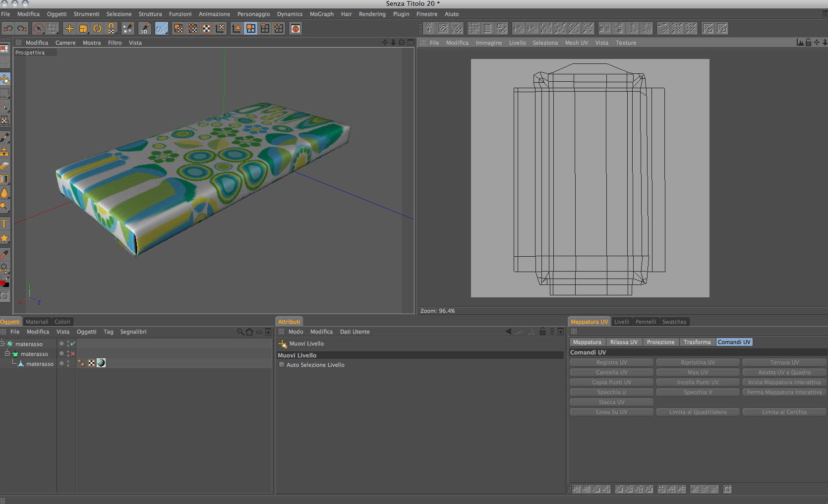Click the 3D paint brush icon
The height and width of the screenshot is (504, 828).
[x=144, y=29]
